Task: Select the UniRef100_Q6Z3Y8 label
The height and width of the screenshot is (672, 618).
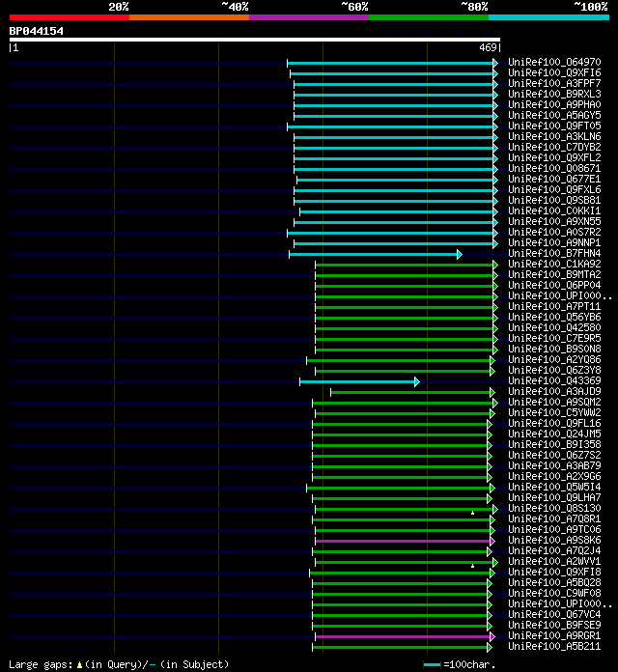Action: [x=554, y=371]
